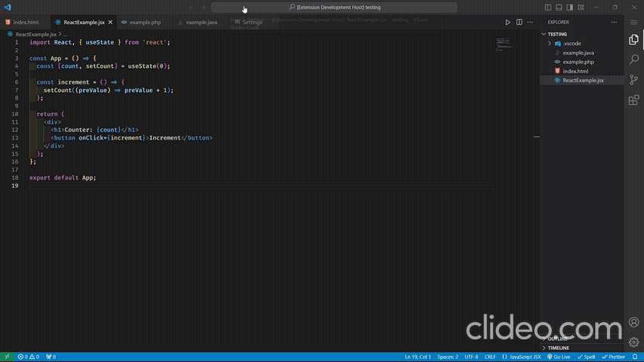
Task: Go back with navigation arrow
Action: (192, 8)
